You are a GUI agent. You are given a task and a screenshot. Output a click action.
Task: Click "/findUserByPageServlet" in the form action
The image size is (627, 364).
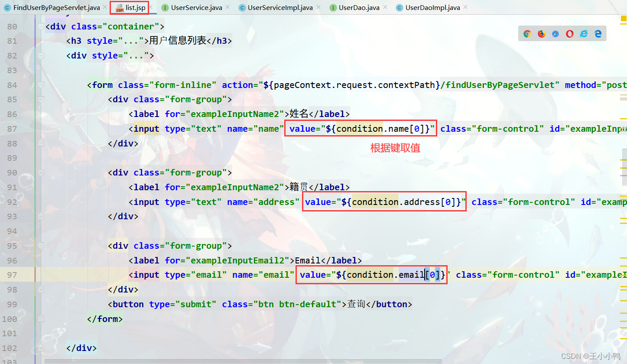(x=497, y=85)
